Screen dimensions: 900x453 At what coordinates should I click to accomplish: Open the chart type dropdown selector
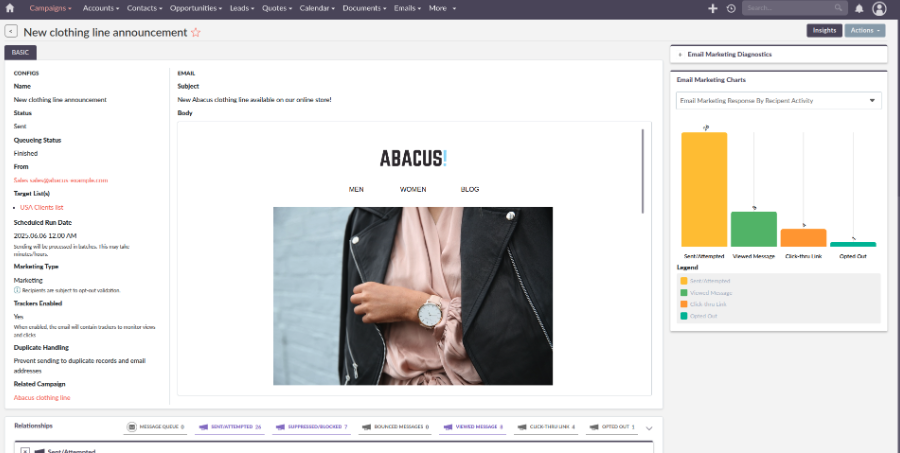point(779,100)
